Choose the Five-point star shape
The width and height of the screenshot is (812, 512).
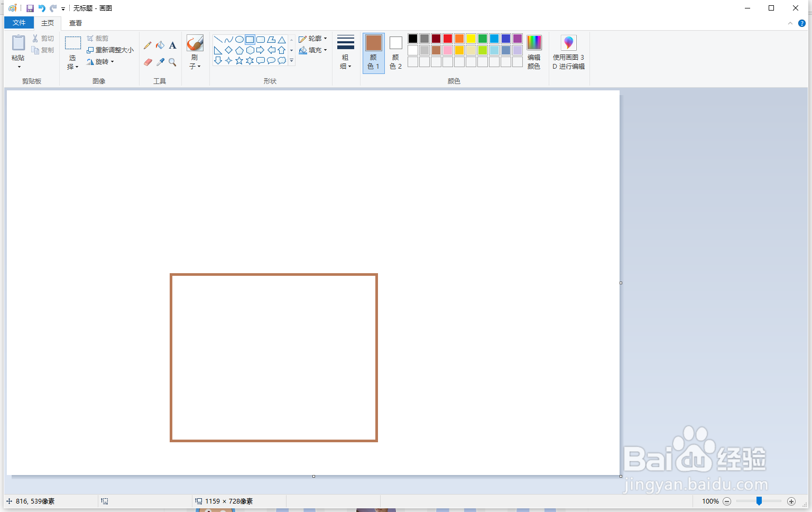pos(239,61)
